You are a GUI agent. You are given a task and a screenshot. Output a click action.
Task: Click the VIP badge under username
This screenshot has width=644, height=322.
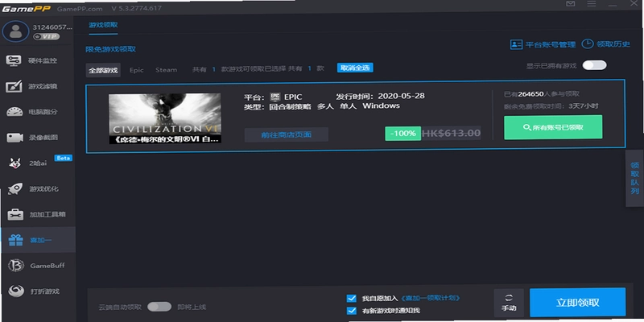(47, 36)
